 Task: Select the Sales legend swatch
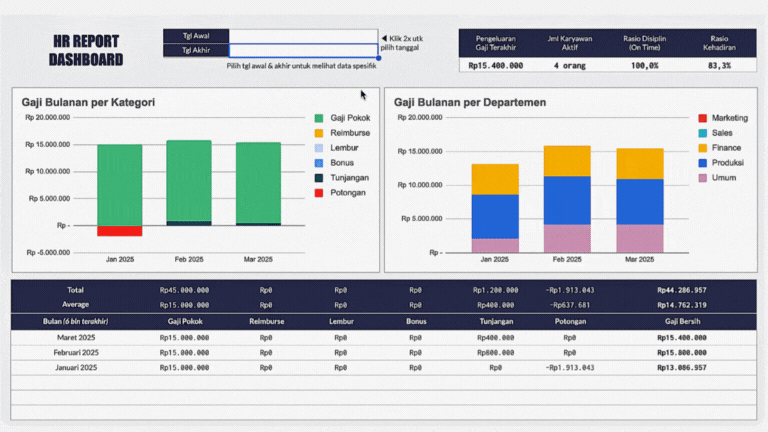tap(702, 133)
